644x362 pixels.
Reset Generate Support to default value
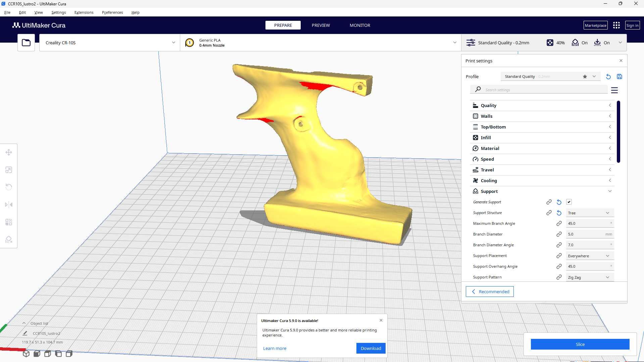(559, 202)
